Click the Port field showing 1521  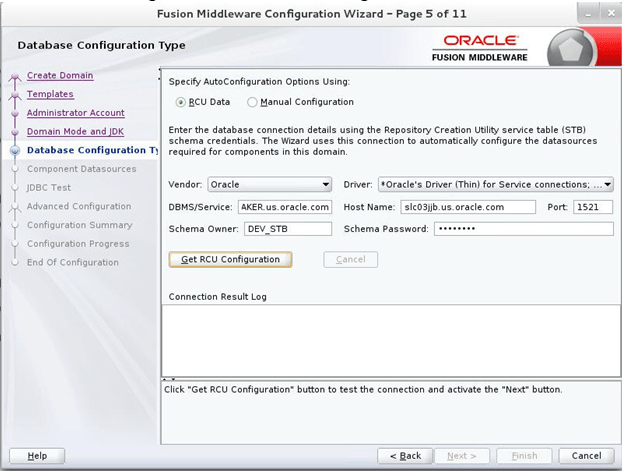click(x=593, y=207)
